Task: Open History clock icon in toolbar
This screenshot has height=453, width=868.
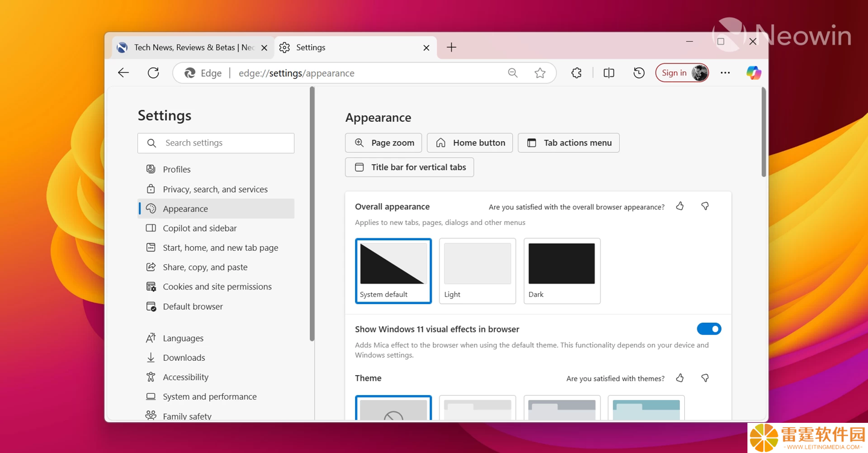Action: click(639, 73)
